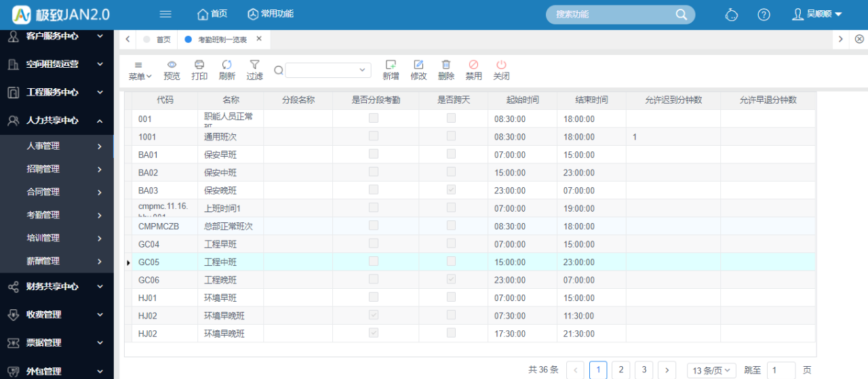Open the 菜单 toolbar dropdown
This screenshot has height=379, width=868.
[140, 71]
